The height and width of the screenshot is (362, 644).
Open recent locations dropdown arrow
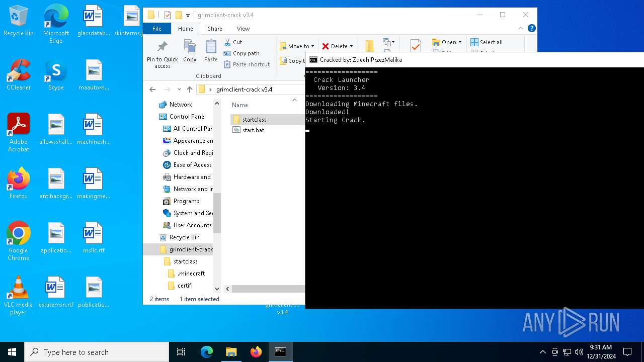point(179,89)
